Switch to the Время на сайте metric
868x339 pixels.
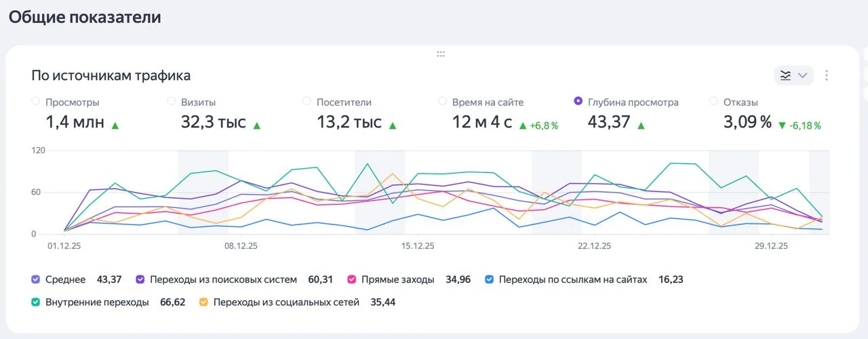pos(443,102)
